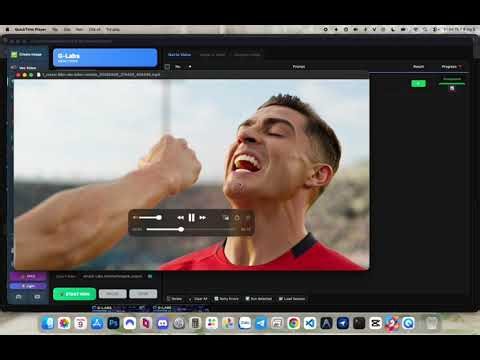Screen dimensions: 480x360
Task: Open Terminal from the Dock
Action: tap(359, 323)
